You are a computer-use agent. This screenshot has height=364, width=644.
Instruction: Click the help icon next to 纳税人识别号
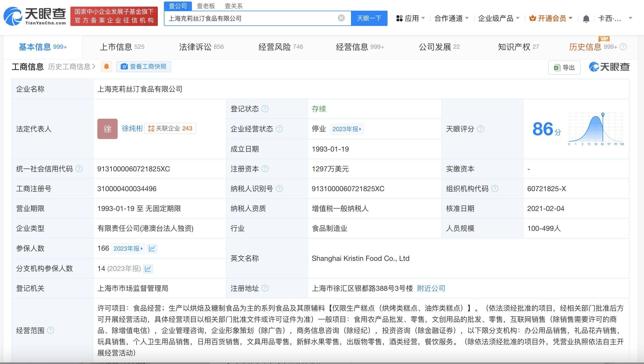coord(279,189)
